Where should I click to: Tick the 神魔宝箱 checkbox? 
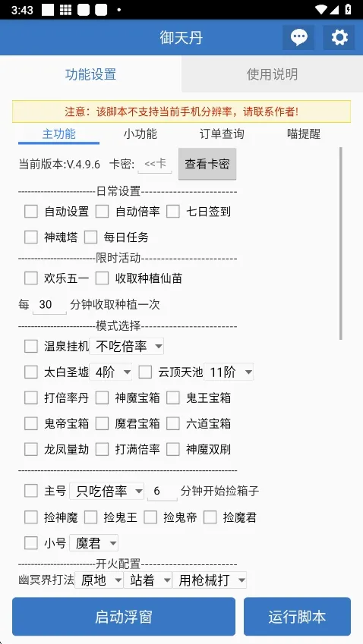tap(102, 397)
